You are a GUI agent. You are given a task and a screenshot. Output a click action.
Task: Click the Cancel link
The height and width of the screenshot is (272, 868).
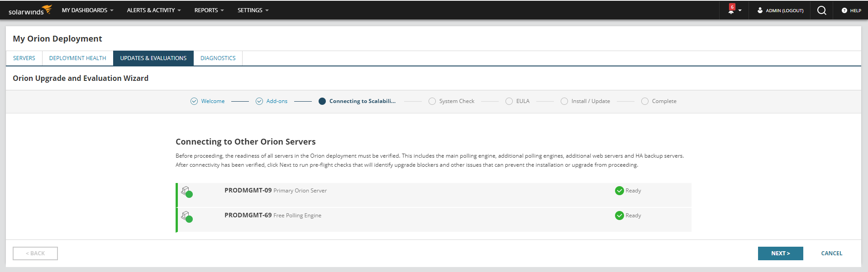832,253
